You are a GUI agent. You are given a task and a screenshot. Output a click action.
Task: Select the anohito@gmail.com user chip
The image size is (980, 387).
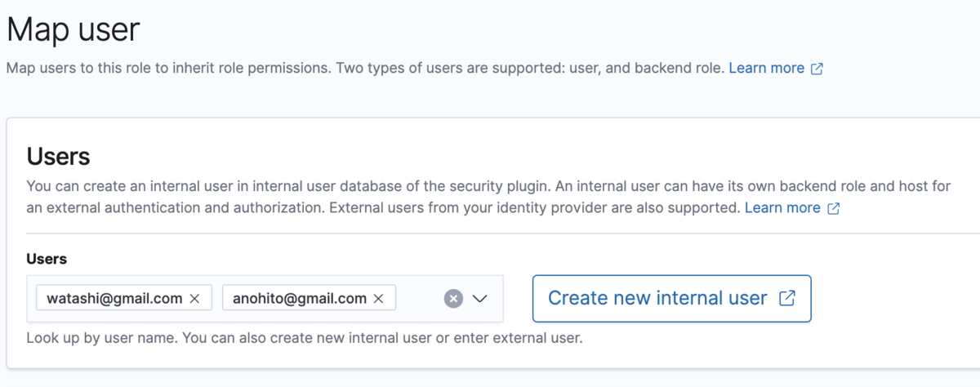click(x=300, y=299)
